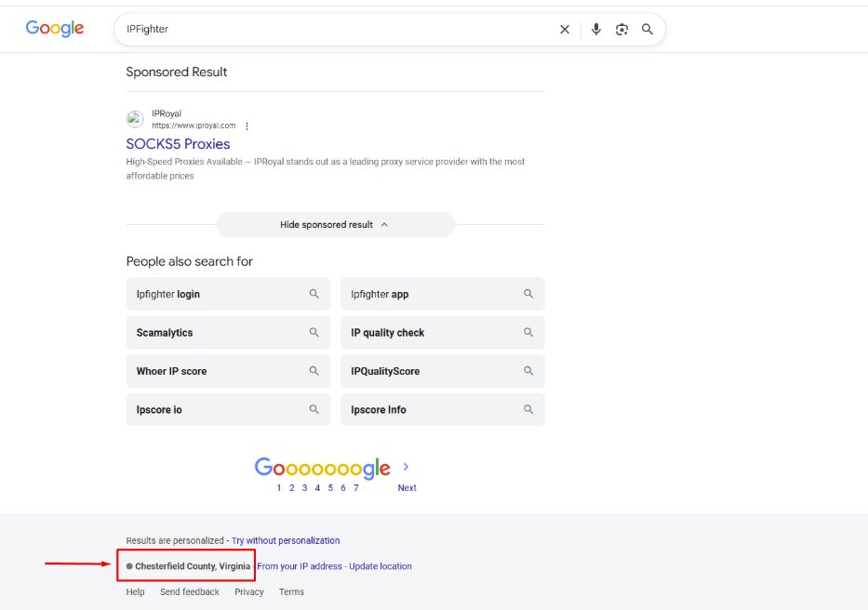This screenshot has height=610, width=868.
Task: Click the People also search for heading
Action: (x=189, y=261)
